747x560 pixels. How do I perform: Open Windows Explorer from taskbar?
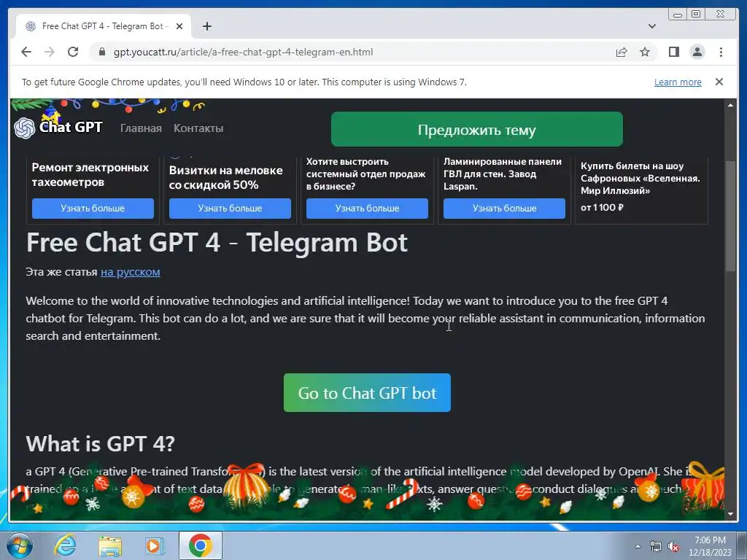click(x=110, y=545)
